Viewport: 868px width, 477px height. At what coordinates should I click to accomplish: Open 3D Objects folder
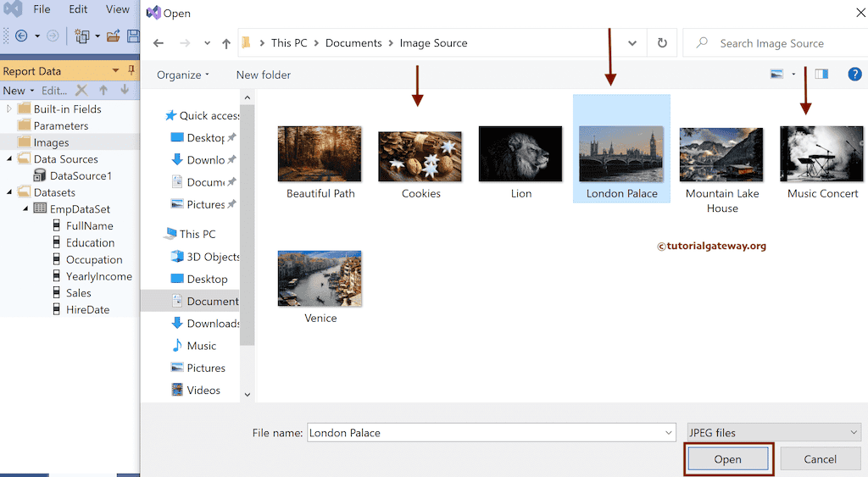(x=205, y=257)
